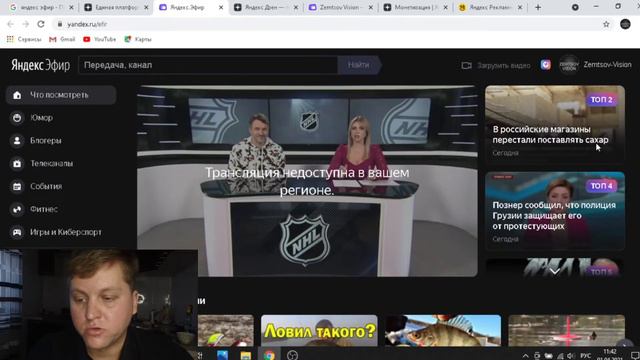The height and width of the screenshot is (360, 640).
Task: Switch to the Единая платформа tab
Action: click(116, 7)
